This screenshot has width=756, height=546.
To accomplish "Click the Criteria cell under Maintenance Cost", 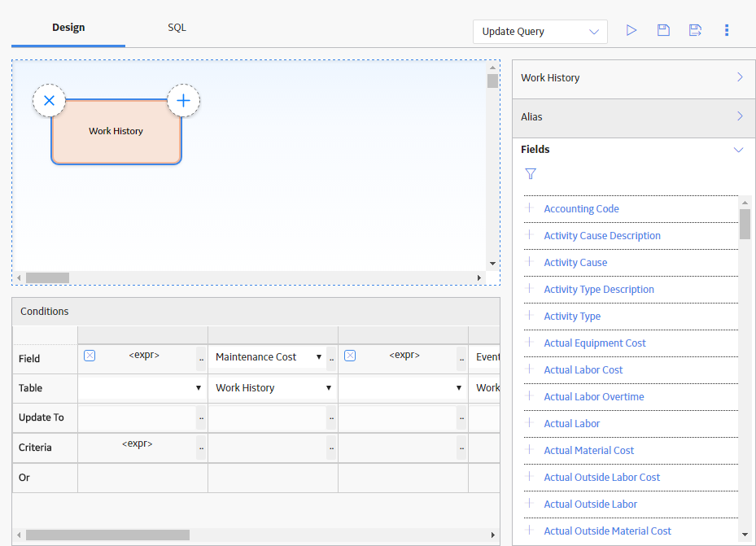I will point(269,448).
